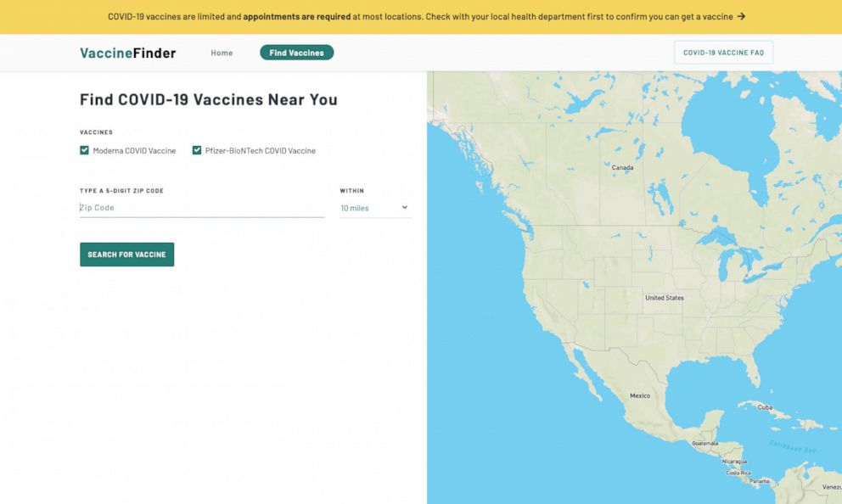Image resolution: width=842 pixels, height=504 pixels.
Task: Open the COVID-19 Vaccine FAQ button
Action: (723, 53)
